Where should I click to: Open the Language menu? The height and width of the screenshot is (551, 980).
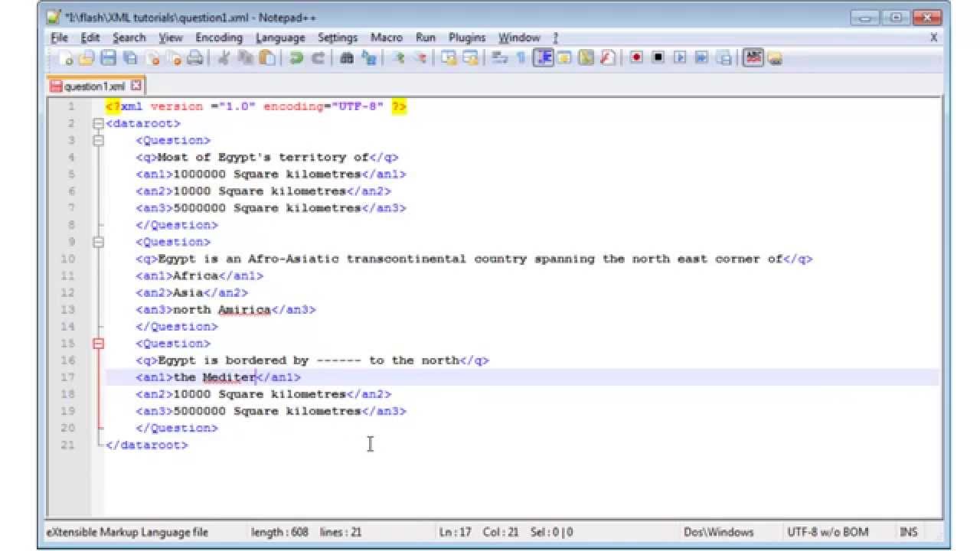click(280, 37)
